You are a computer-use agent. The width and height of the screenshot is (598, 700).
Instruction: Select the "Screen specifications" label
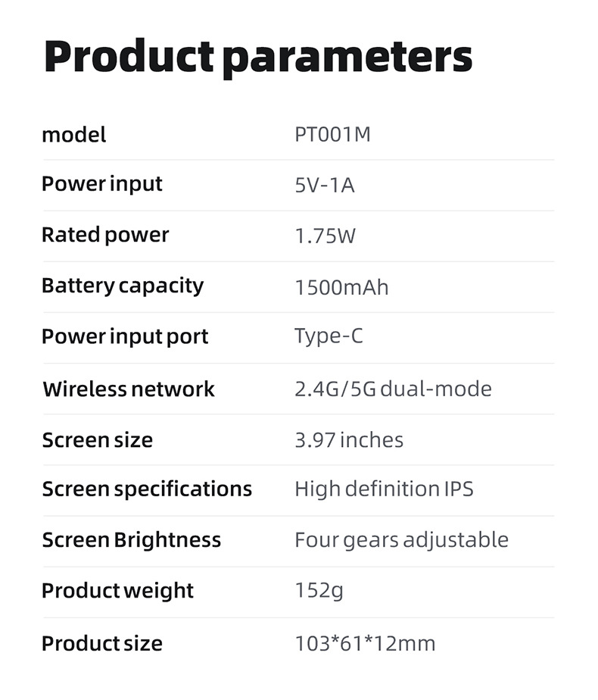(147, 489)
